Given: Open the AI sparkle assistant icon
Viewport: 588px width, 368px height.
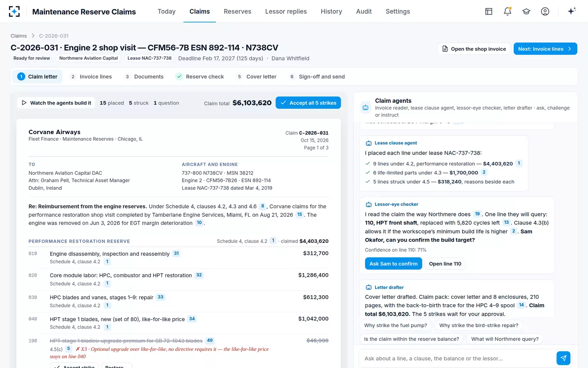Looking at the screenshot, I should click(572, 11).
